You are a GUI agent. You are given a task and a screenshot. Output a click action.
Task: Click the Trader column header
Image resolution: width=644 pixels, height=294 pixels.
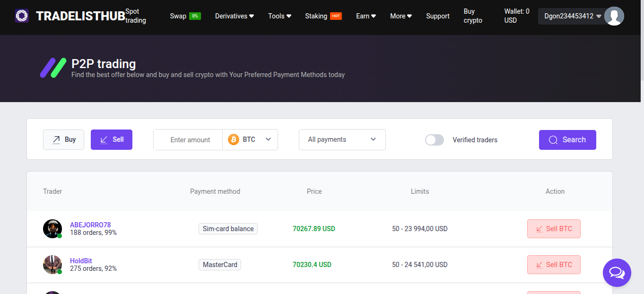point(52,191)
